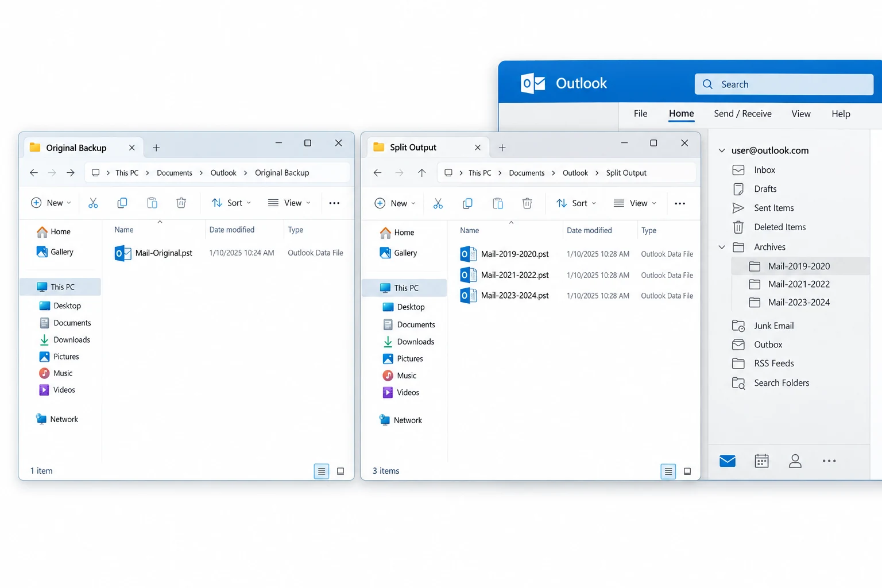882x588 pixels.
Task: Open the View tab in Outlook
Action: click(x=801, y=114)
